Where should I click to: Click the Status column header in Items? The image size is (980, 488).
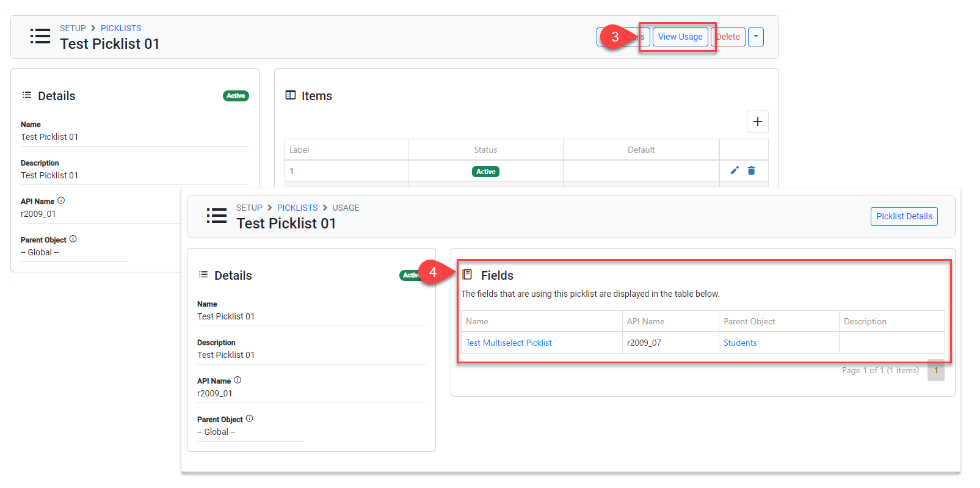[x=485, y=150]
